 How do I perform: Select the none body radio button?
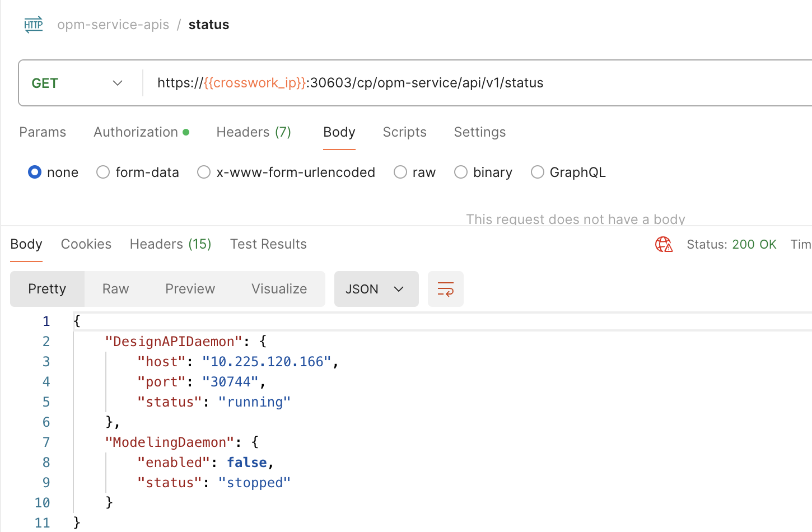click(35, 172)
